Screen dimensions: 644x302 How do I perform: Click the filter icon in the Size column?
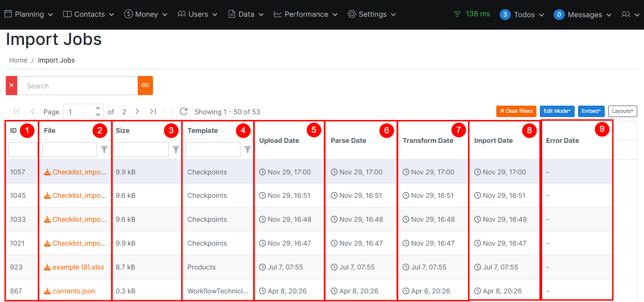tap(176, 150)
